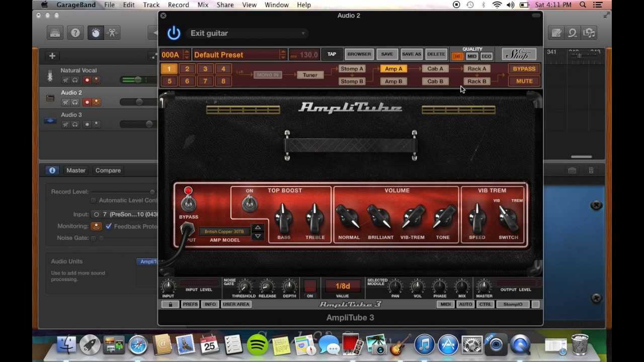This screenshot has height=362, width=644.
Task: Click the MUTE button in signal chain
Action: (524, 81)
